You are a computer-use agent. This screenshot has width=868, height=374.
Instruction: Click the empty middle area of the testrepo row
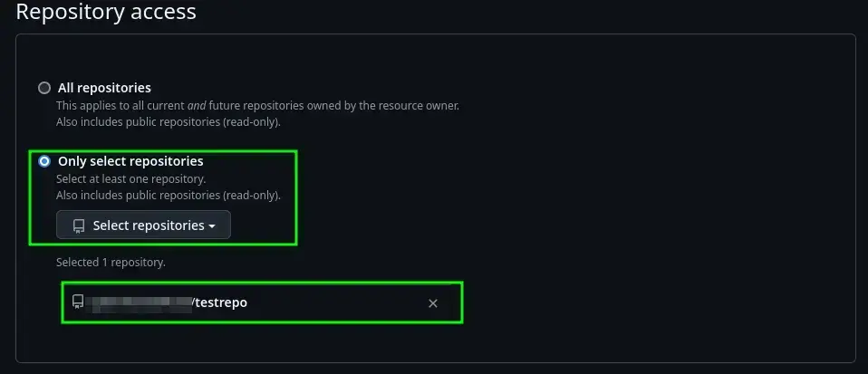click(335, 302)
